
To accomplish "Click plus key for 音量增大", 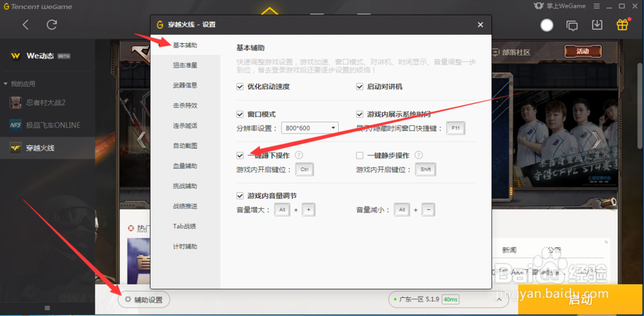I will pyautogui.click(x=308, y=210).
